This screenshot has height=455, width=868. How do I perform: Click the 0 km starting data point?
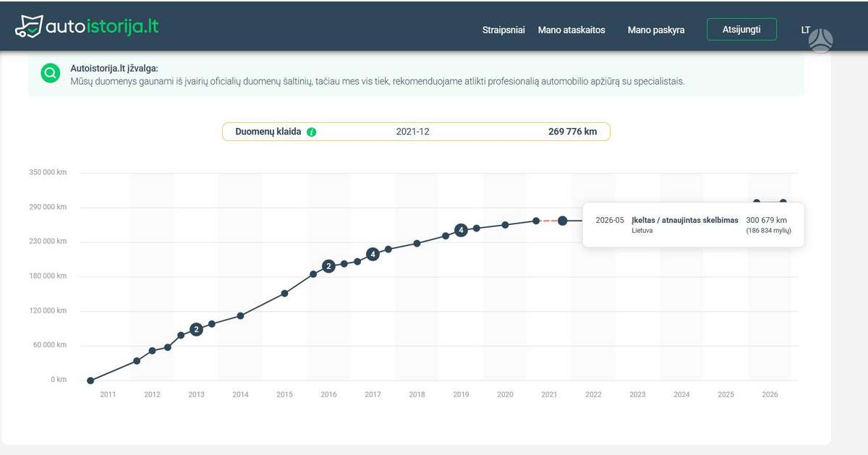point(90,380)
